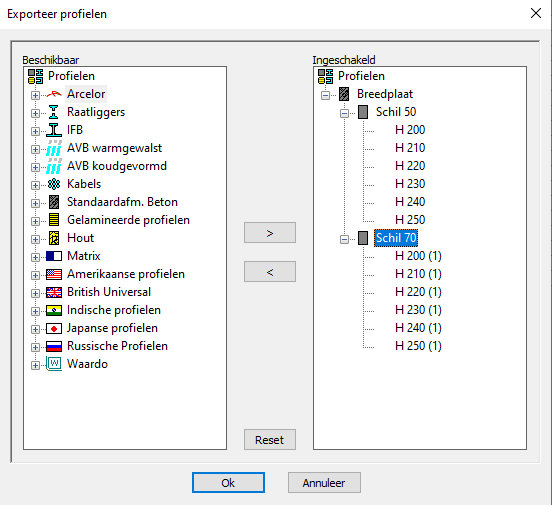
Task: Select AVB warmgewalst tree item
Action: click(114, 148)
